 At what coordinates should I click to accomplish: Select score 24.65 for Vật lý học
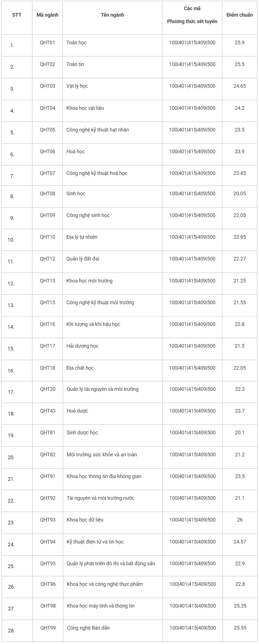tap(240, 86)
